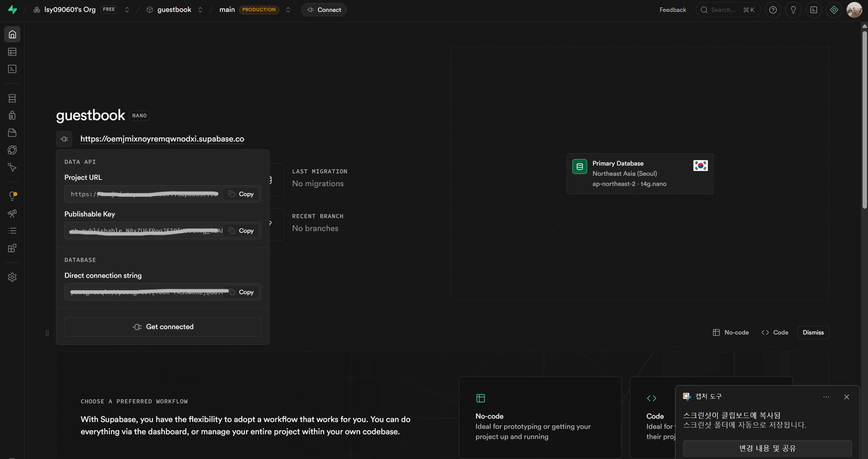Switch workflow view to Code

click(775, 332)
